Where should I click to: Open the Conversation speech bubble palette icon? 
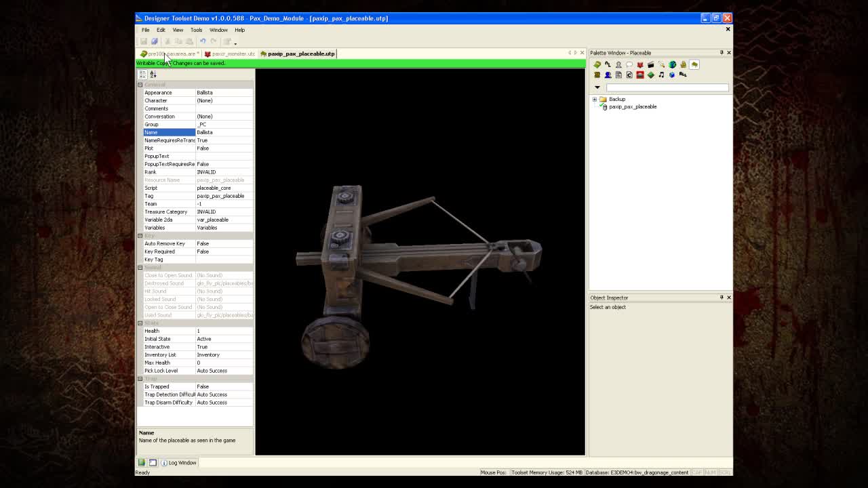[x=629, y=64]
